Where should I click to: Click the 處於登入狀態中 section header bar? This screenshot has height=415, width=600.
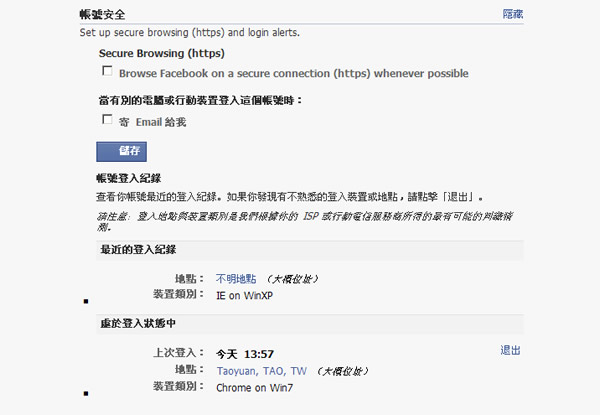[310, 324]
